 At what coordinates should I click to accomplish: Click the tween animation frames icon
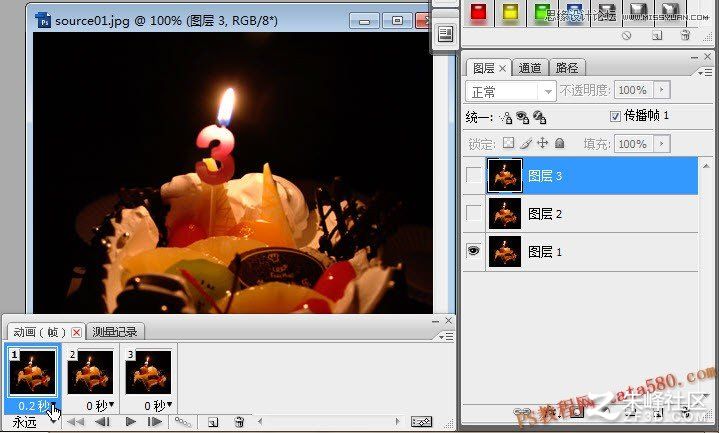[x=183, y=422]
